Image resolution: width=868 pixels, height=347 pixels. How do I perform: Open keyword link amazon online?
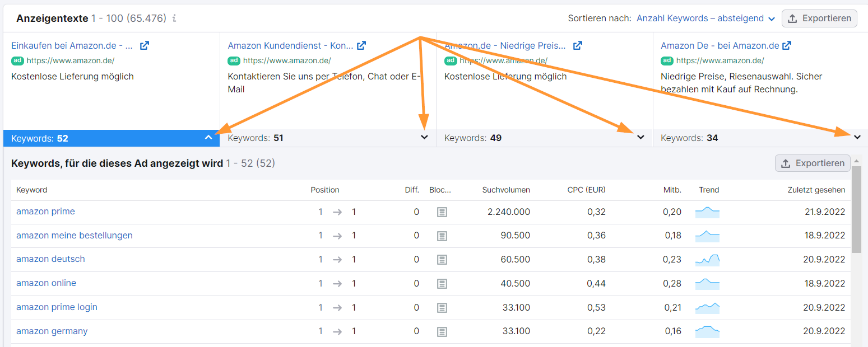[46, 283]
